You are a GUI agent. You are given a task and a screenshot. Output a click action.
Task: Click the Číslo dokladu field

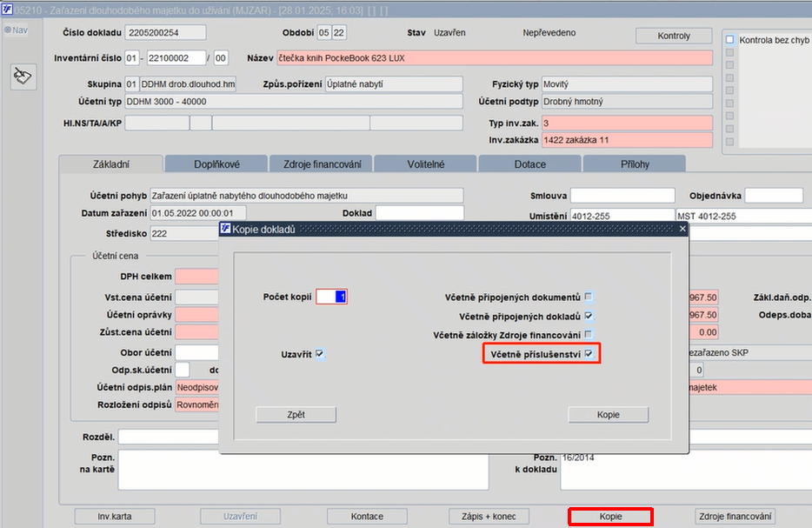(166, 33)
